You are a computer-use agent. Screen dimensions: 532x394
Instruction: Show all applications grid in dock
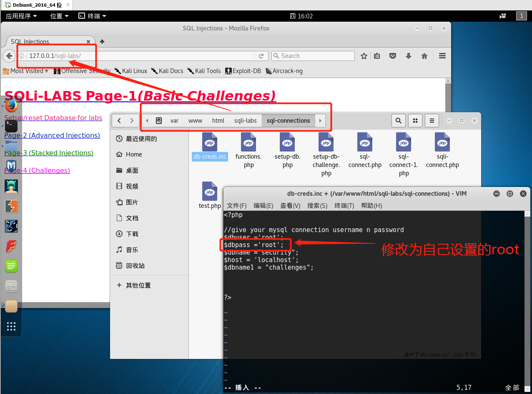11,326
